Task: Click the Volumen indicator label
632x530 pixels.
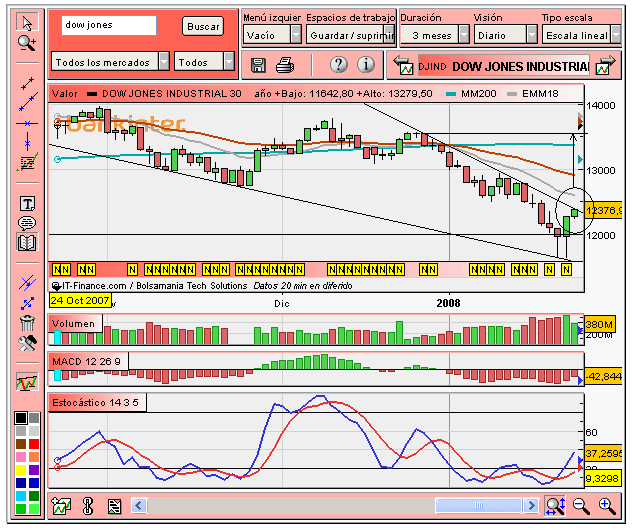Action: (75, 324)
